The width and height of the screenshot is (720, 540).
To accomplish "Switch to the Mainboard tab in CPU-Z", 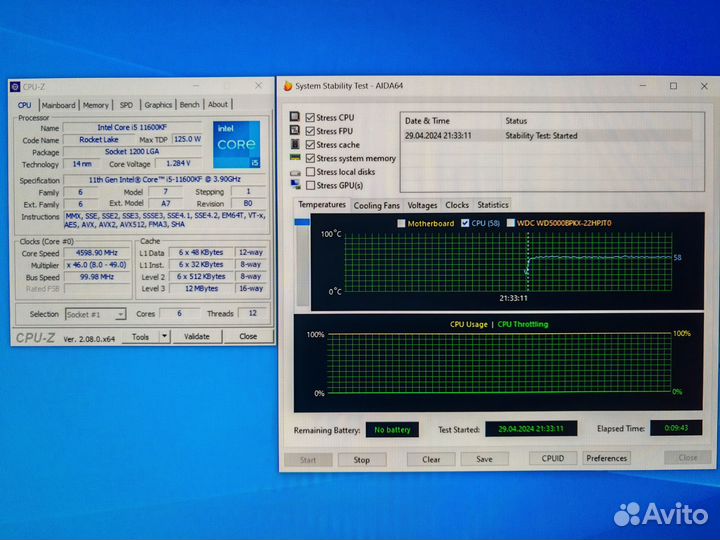I will point(58,105).
